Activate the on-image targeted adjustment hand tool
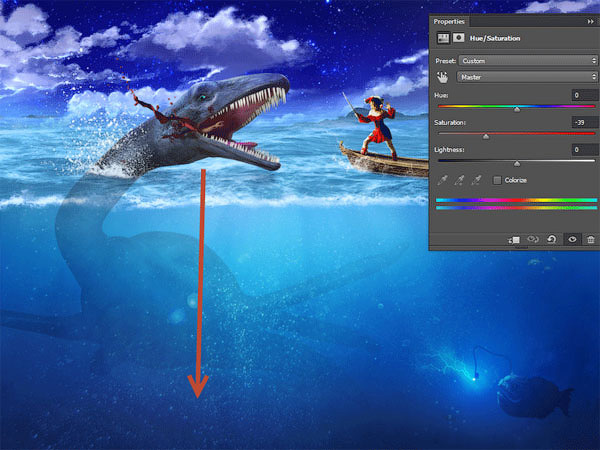Screen dimensions: 600x450 [442, 77]
